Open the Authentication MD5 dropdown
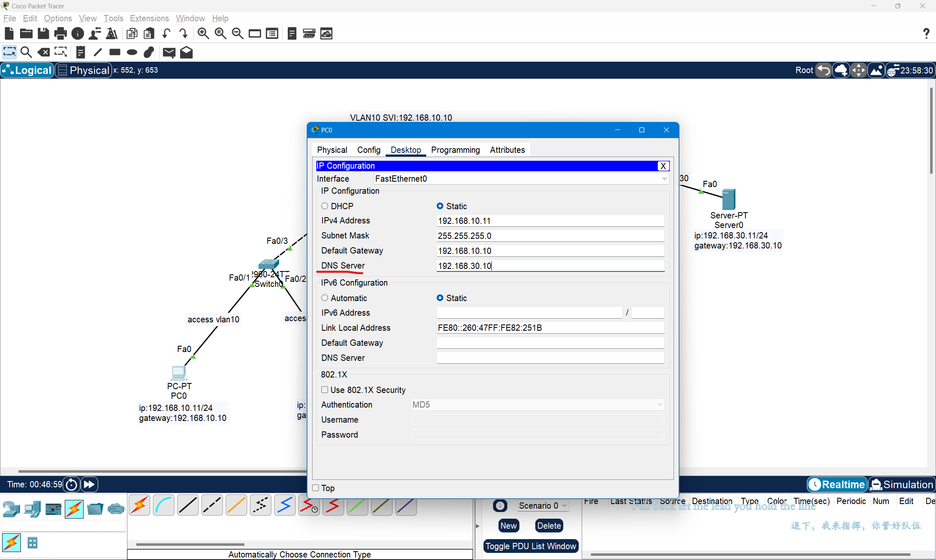This screenshot has width=936, height=560. tap(537, 405)
